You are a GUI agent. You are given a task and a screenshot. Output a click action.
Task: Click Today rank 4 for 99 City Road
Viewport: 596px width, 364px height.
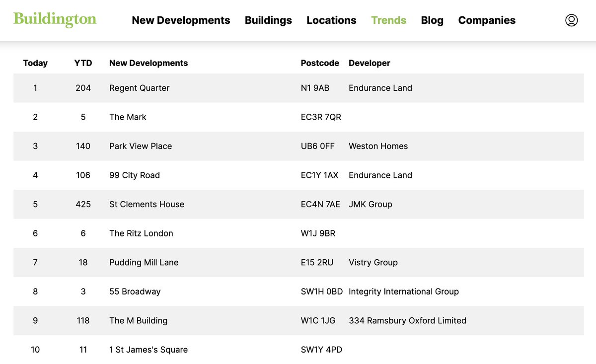35,175
